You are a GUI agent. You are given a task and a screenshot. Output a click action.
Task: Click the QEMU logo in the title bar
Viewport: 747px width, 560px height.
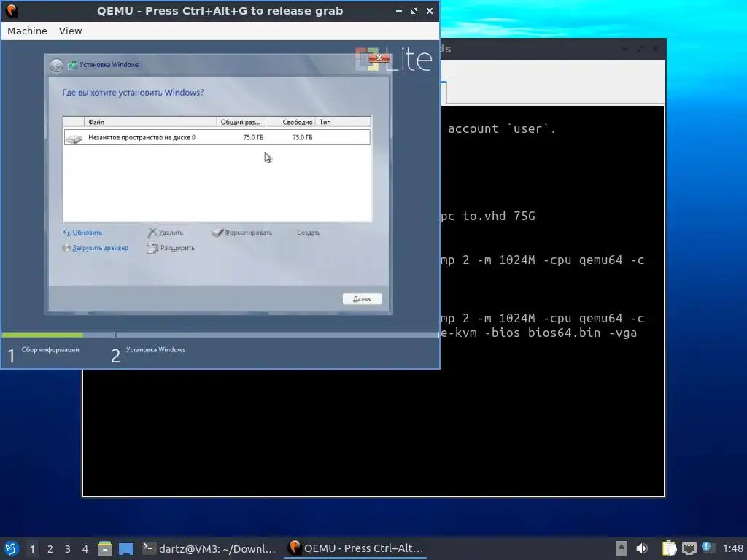tap(12, 10)
